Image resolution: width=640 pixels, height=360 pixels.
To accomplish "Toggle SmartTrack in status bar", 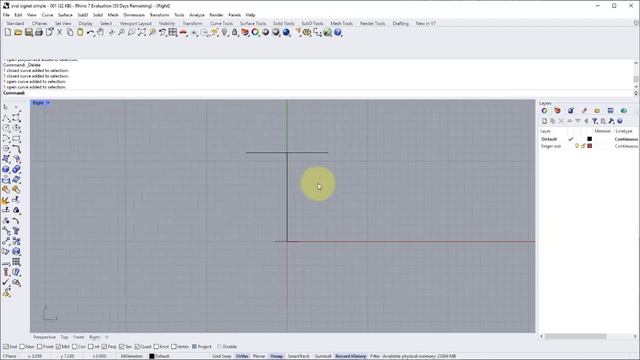I will [299, 356].
